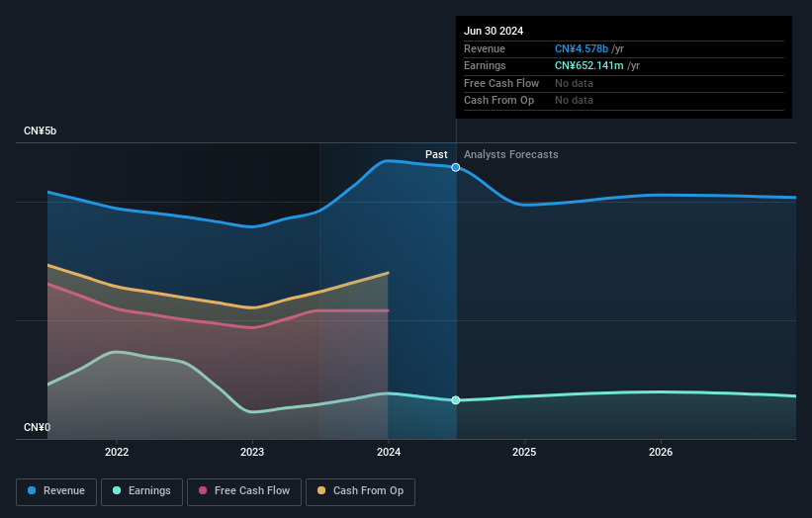Toggle the Revenue legend button
Image resolution: width=812 pixels, height=518 pixels.
[x=56, y=491]
